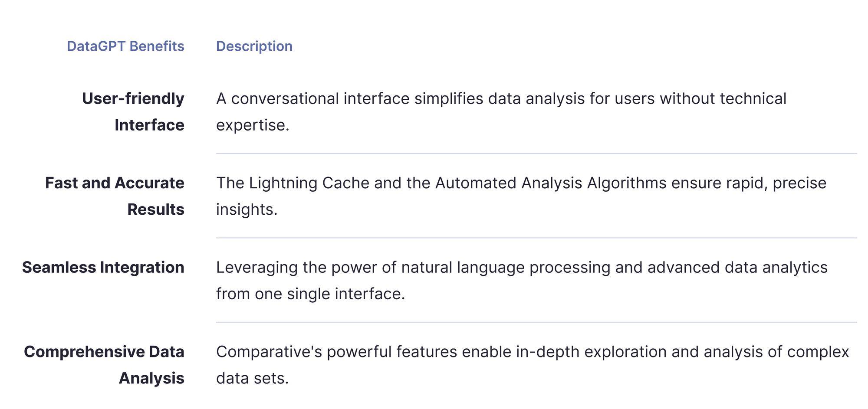Click the word 'Analysis' in last label
Image resolution: width=868 pixels, height=409 pixels.
point(151,378)
